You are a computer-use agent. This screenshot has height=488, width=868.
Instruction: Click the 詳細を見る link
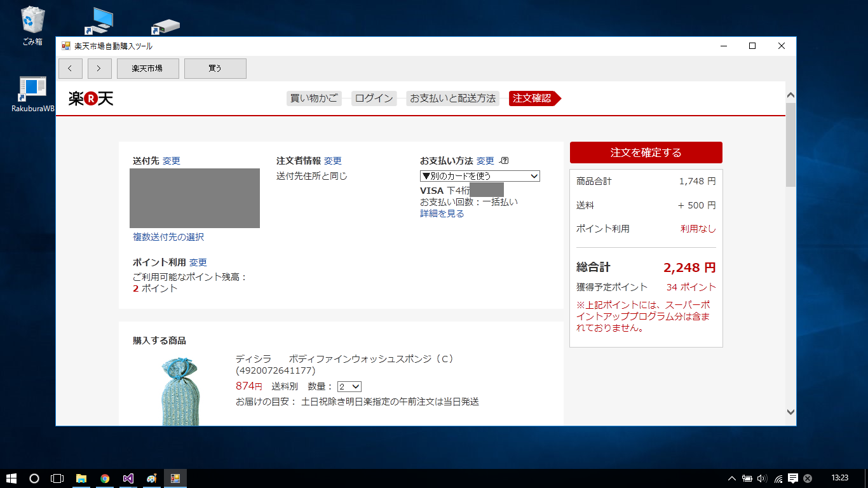[x=442, y=213]
